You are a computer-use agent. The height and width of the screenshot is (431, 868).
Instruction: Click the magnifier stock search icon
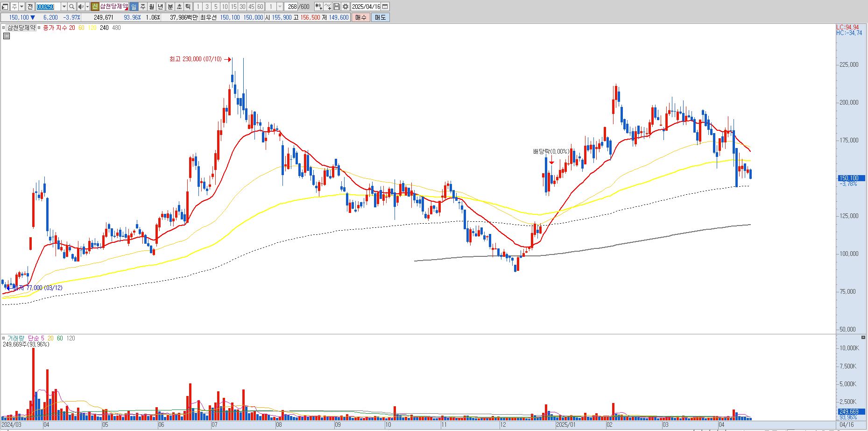[71, 7]
